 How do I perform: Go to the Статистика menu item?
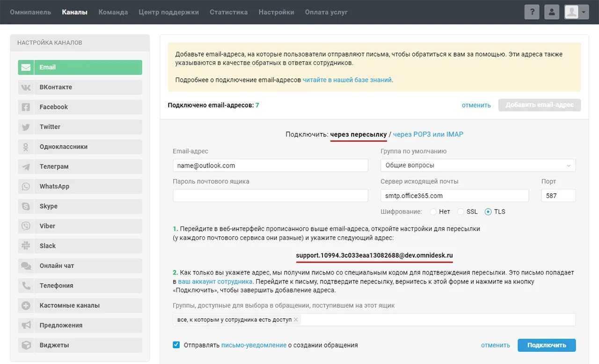[x=228, y=12]
